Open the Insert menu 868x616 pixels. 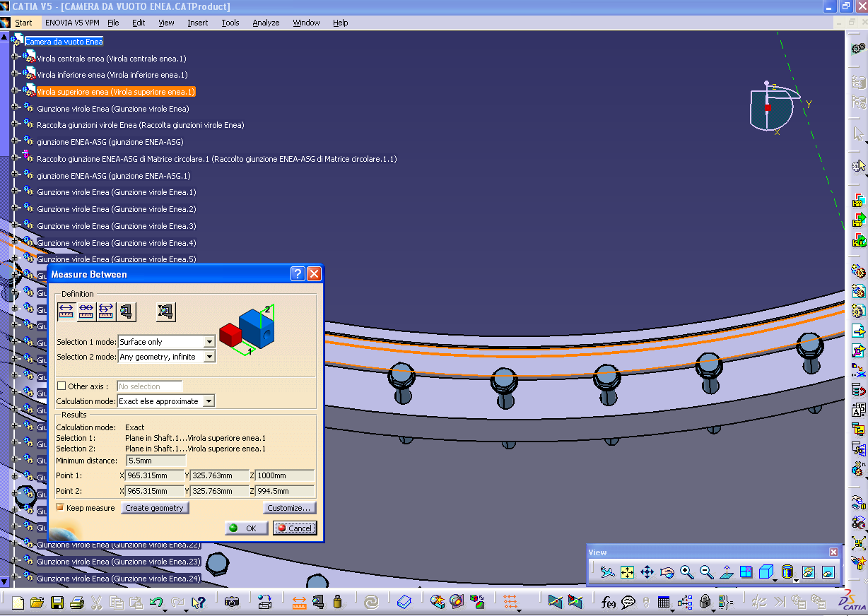[x=198, y=23]
